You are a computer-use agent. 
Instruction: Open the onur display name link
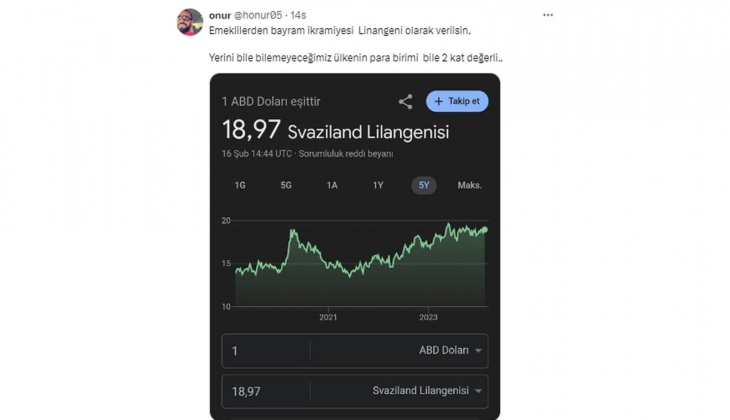(x=220, y=15)
